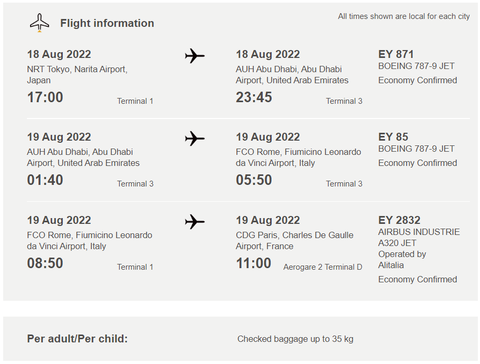The width and height of the screenshot is (480, 364).
Task: Click NRT Tokyo, Narita Airport text
Action: [77, 69]
